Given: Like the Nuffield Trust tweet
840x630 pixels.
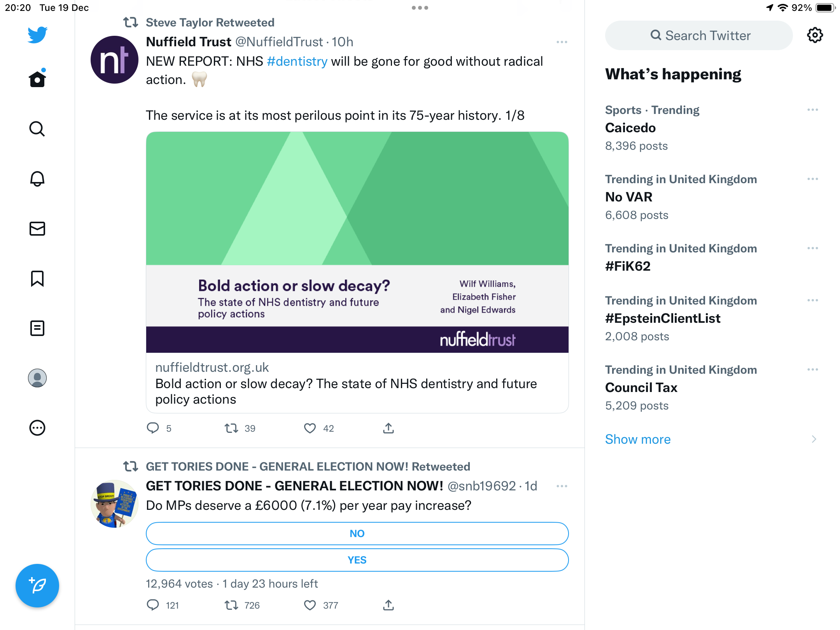Looking at the screenshot, I should [310, 428].
